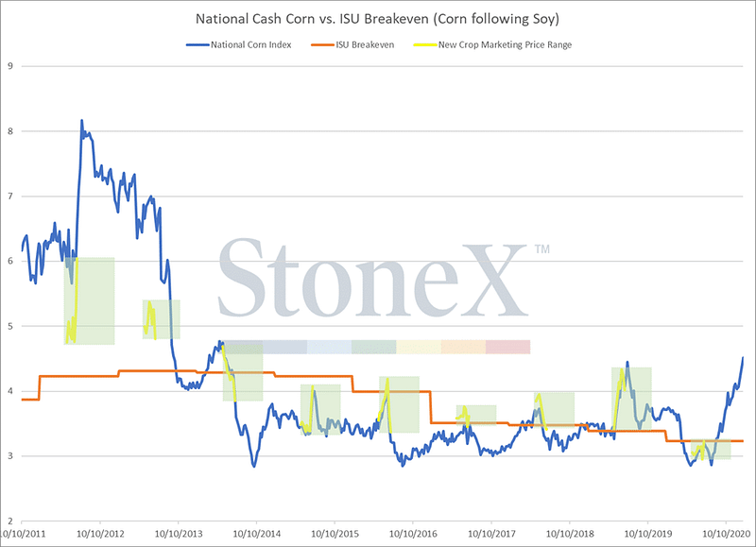
Task: Click the 2019 green marketing range box
Action: [631, 399]
